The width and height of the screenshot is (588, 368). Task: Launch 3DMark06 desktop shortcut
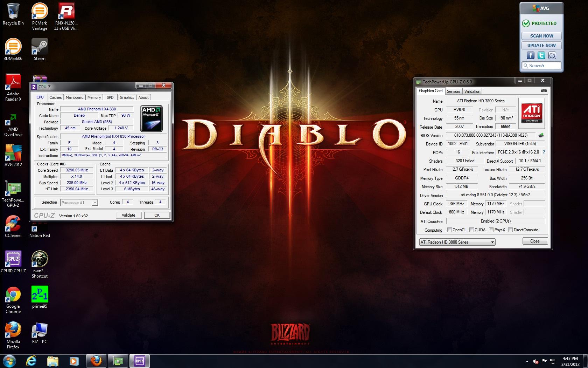point(13,49)
